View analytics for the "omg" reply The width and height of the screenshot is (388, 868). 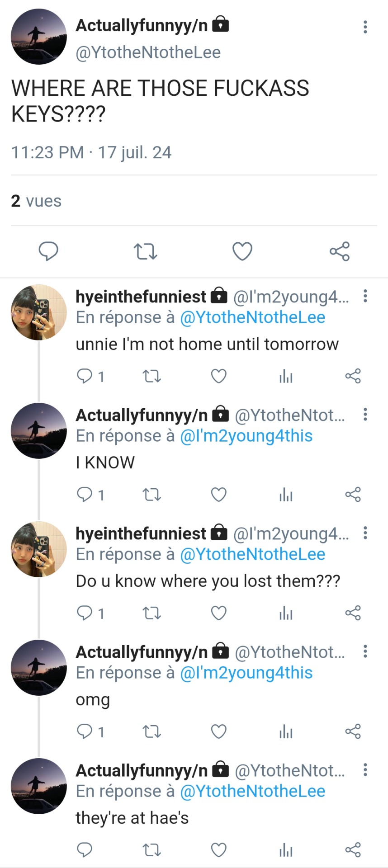coord(286,731)
